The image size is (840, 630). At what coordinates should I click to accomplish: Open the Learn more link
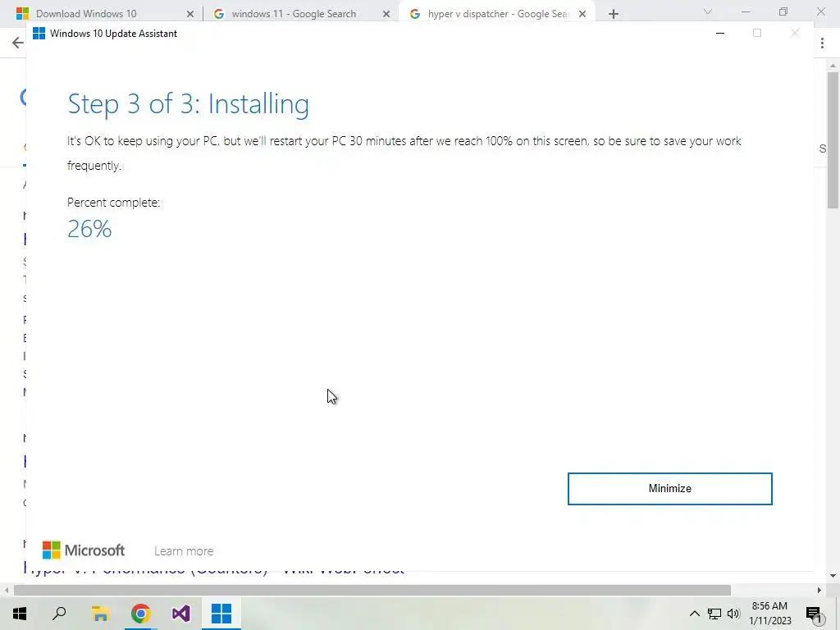(x=184, y=550)
